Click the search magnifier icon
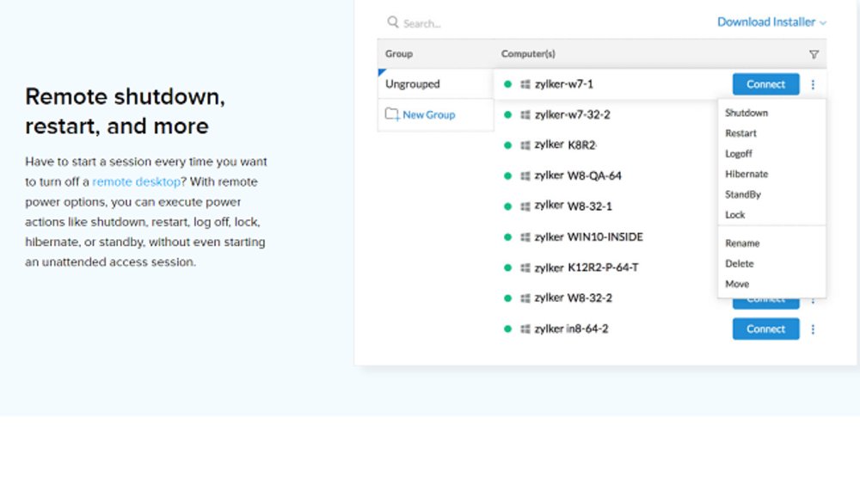Image resolution: width=860 pixels, height=504 pixels. 392,22
